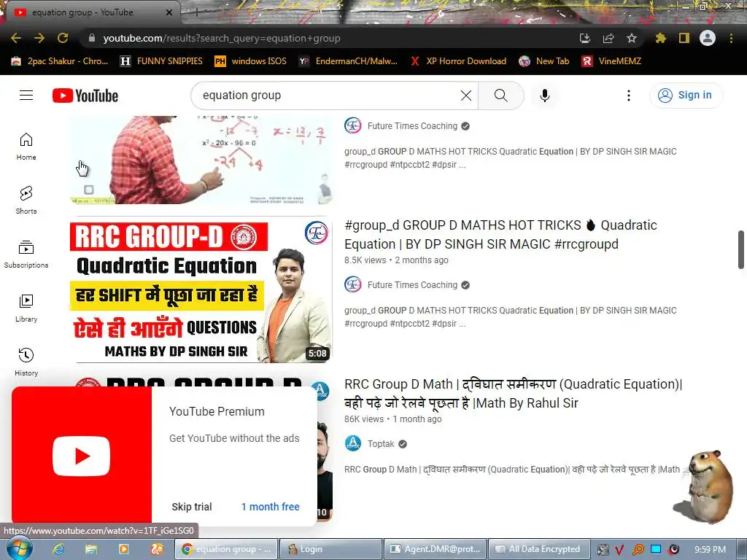Open History in sidebar
Viewport: 747px width, 560px height.
pyautogui.click(x=26, y=362)
